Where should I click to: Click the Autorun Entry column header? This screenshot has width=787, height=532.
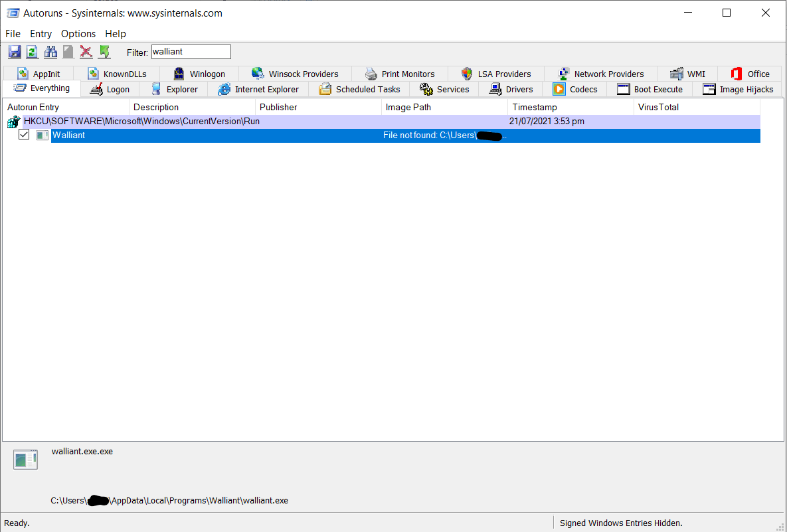tap(66, 107)
